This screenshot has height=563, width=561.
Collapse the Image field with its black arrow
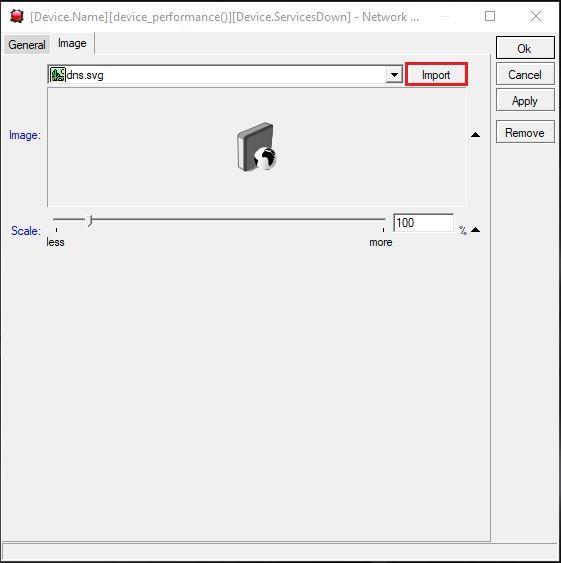tap(475, 135)
